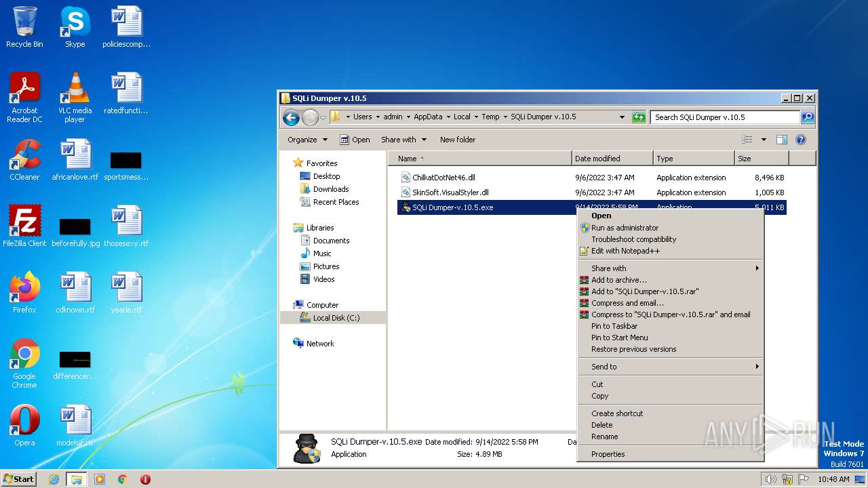Choose Create shortcut menu entry

(670, 413)
